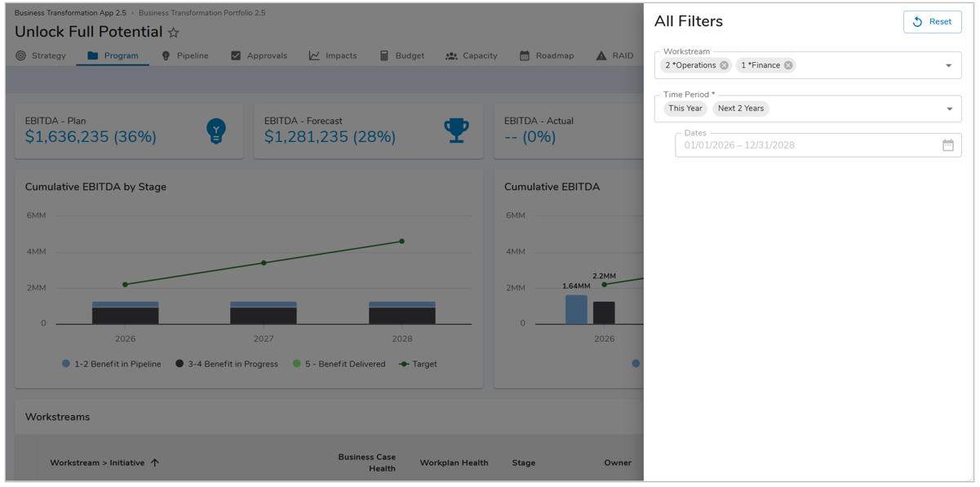Open the Budget tab
This screenshot has width=980, height=487.
(x=401, y=55)
